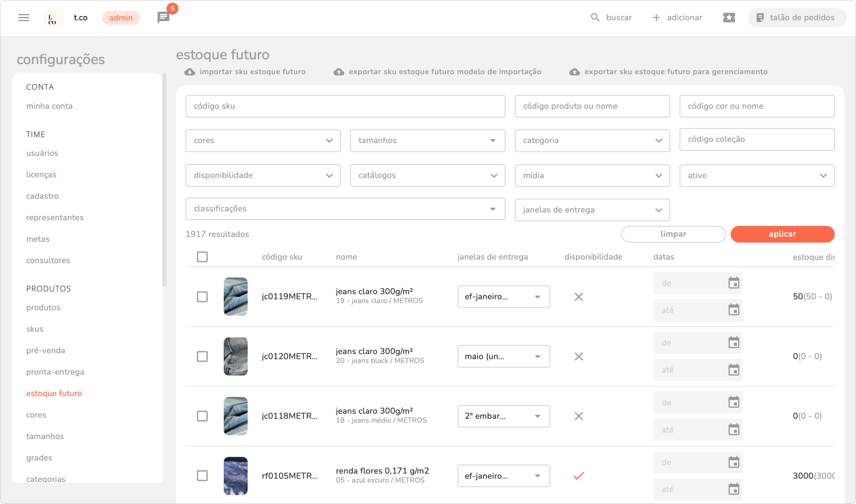
Task: Open the janelas de entrega filter dropdown
Action: click(592, 209)
